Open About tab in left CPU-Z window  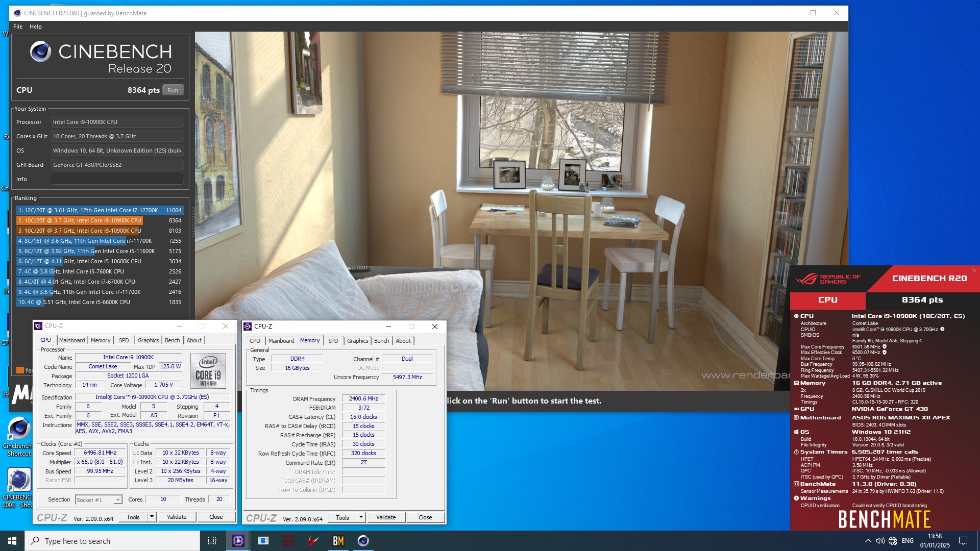coord(194,340)
